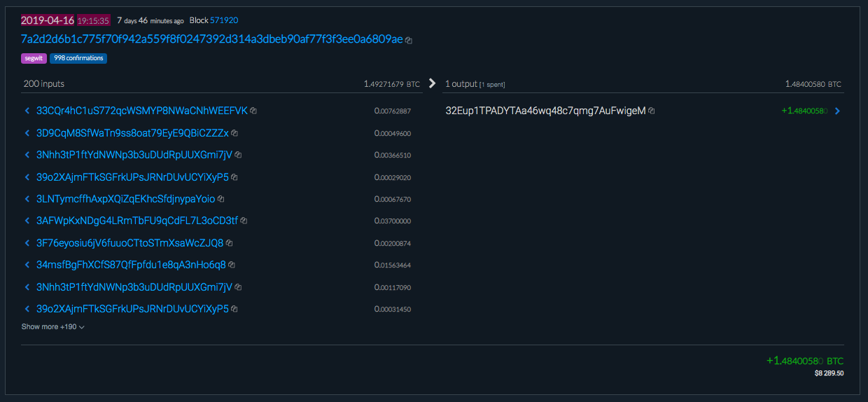
Task: Open block 571920 link
Action: click(x=224, y=20)
